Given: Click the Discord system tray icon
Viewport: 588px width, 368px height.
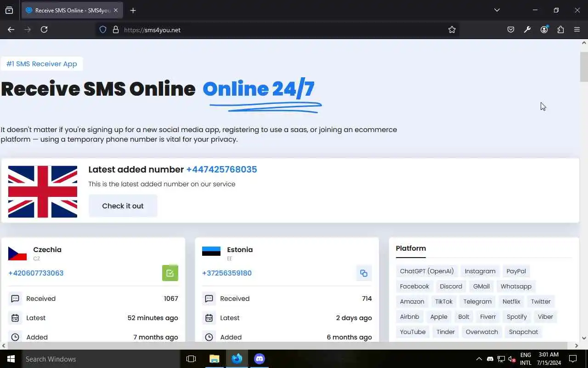Looking at the screenshot, I should (490, 359).
